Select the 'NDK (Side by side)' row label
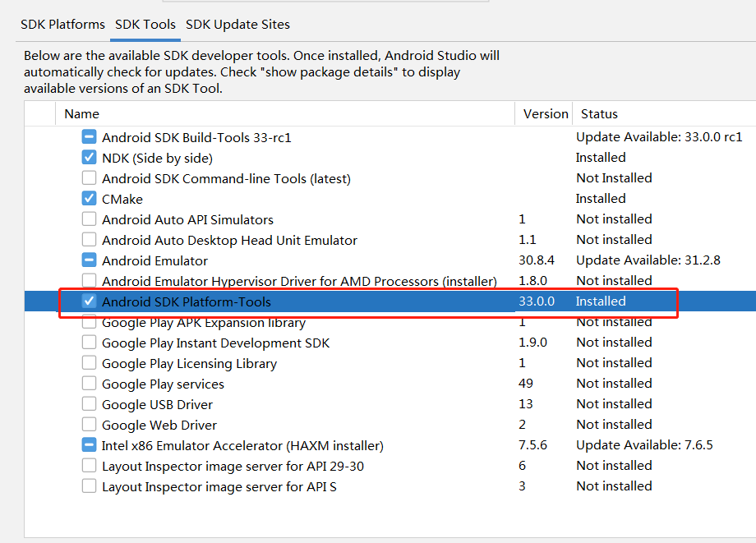The width and height of the screenshot is (756, 543). 157,158
